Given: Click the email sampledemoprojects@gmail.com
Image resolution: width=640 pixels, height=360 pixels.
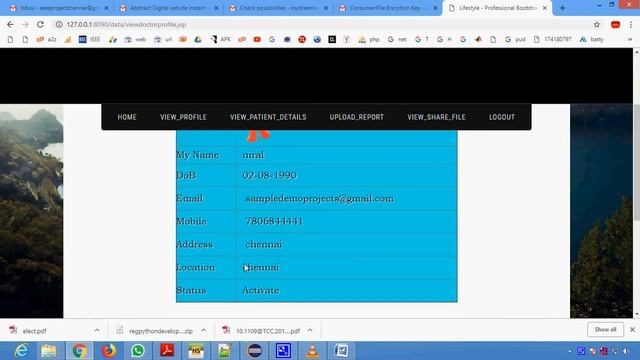Looking at the screenshot, I should [x=320, y=199].
